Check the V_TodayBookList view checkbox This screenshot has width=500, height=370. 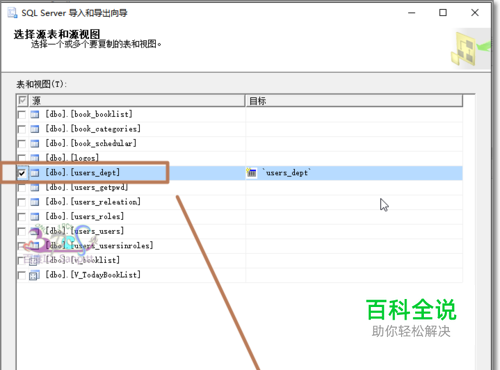22,275
